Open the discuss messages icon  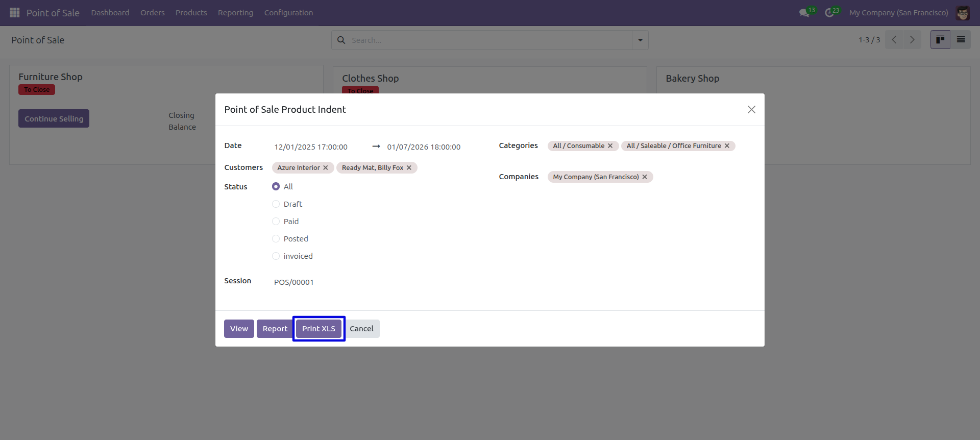point(804,13)
